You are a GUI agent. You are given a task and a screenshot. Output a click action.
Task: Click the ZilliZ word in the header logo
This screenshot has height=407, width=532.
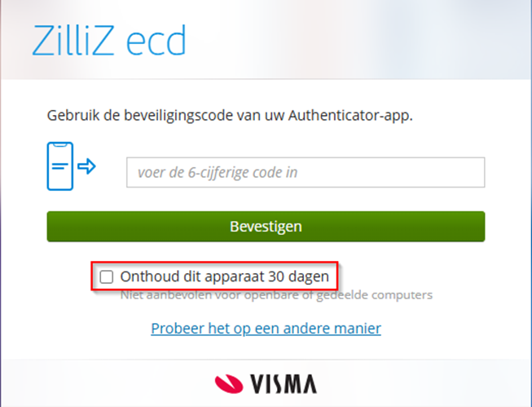click(x=73, y=40)
